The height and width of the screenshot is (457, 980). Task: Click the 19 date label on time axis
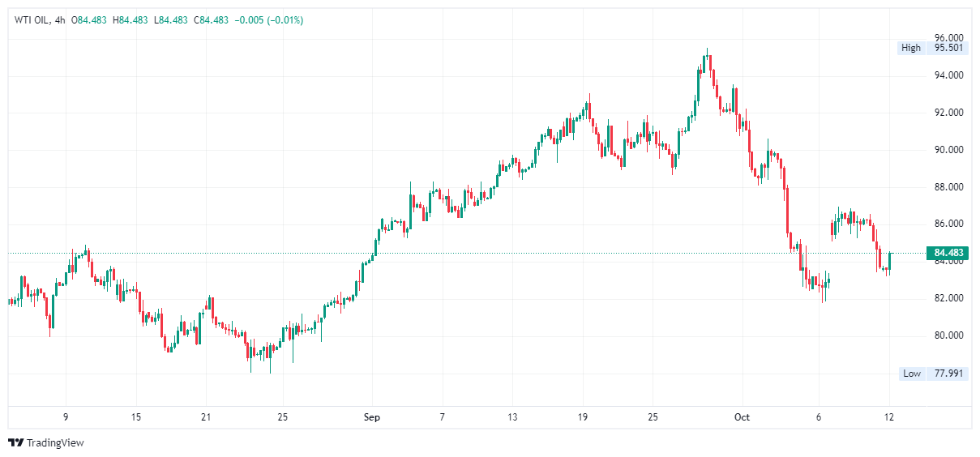pyautogui.click(x=583, y=417)
